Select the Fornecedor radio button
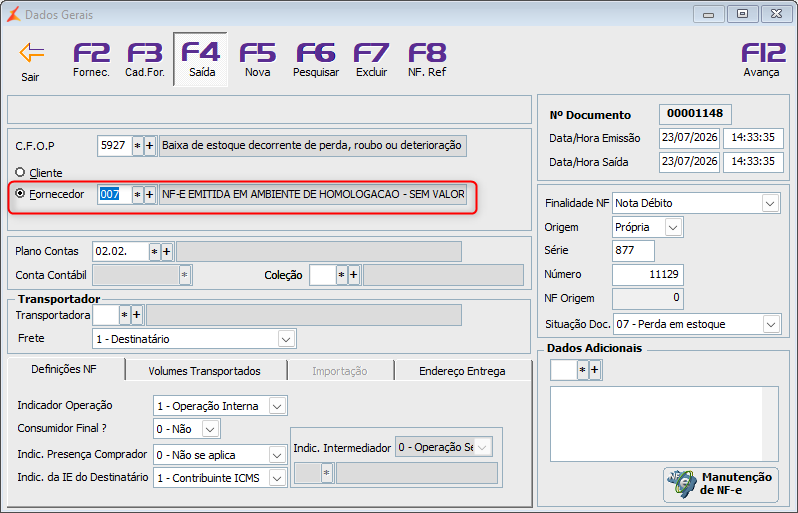The height and width of the screenshot is (513, 798). pos(20,193)
